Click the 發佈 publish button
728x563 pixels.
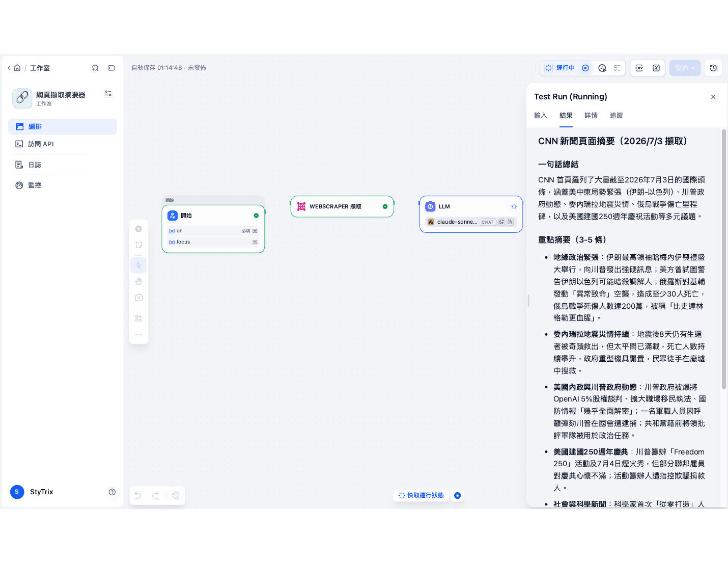point(685,68)
